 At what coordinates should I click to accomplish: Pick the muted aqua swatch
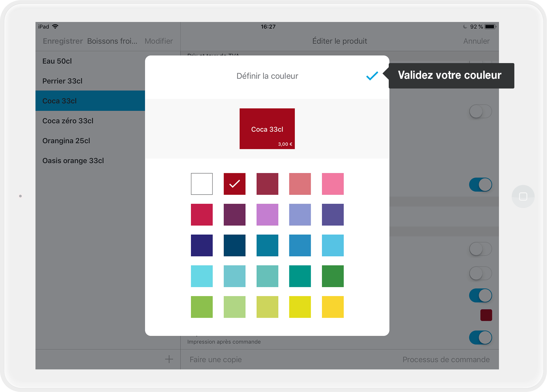coord(235,276)
